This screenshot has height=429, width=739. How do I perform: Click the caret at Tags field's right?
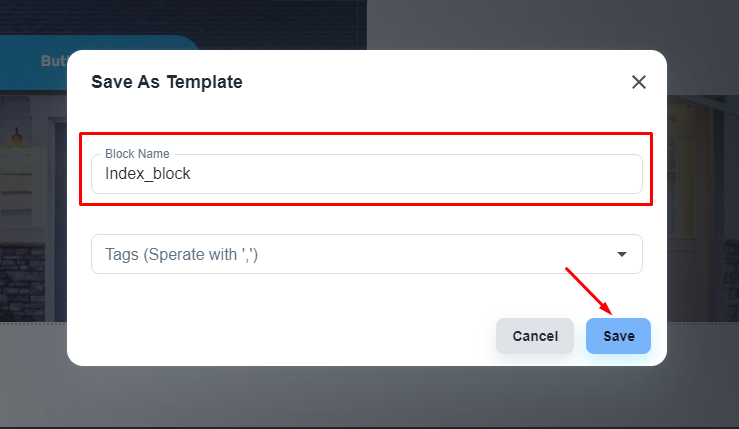click(x=622, y=255)
